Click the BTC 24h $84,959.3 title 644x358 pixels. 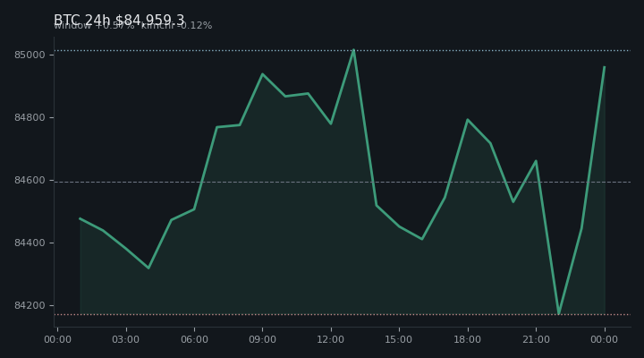click(119, 20)
